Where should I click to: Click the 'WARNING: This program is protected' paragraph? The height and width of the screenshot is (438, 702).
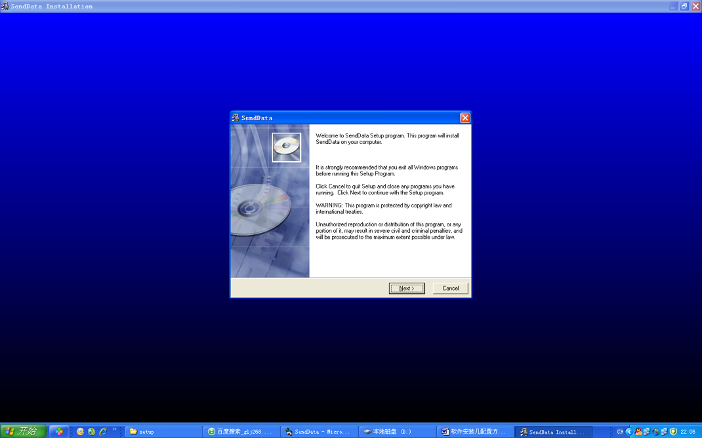tap(384, 208)
